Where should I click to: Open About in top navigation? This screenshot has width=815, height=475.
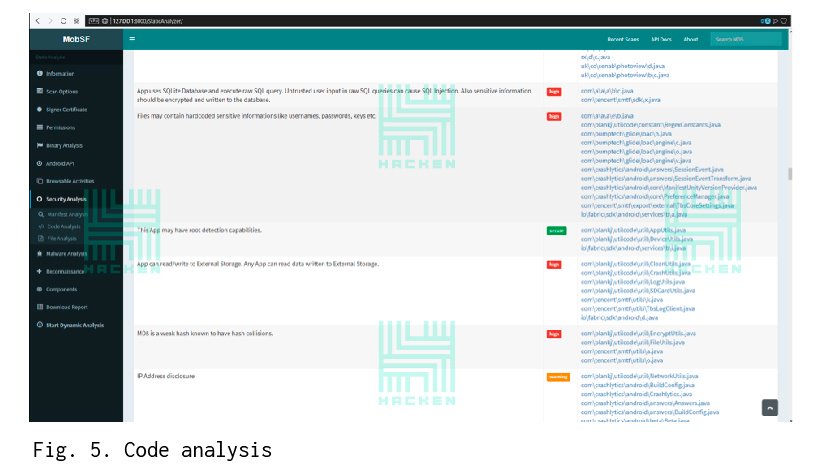point(691,39)
